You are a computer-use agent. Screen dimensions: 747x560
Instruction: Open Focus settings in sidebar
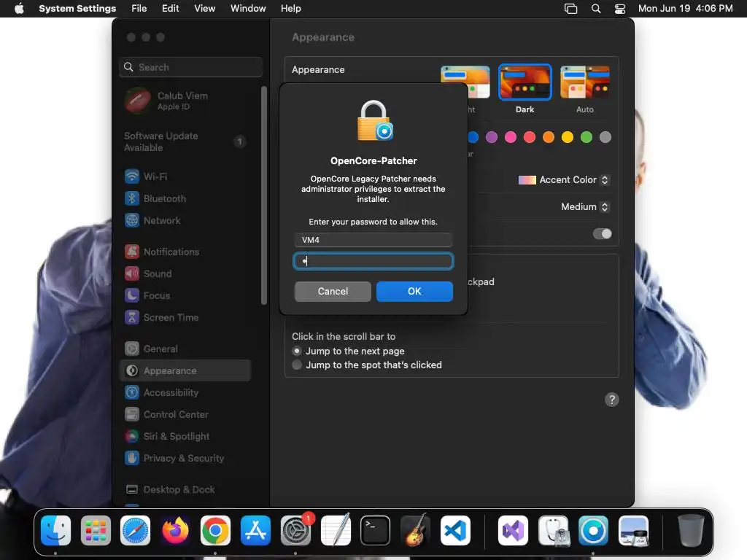coord(185,295)
